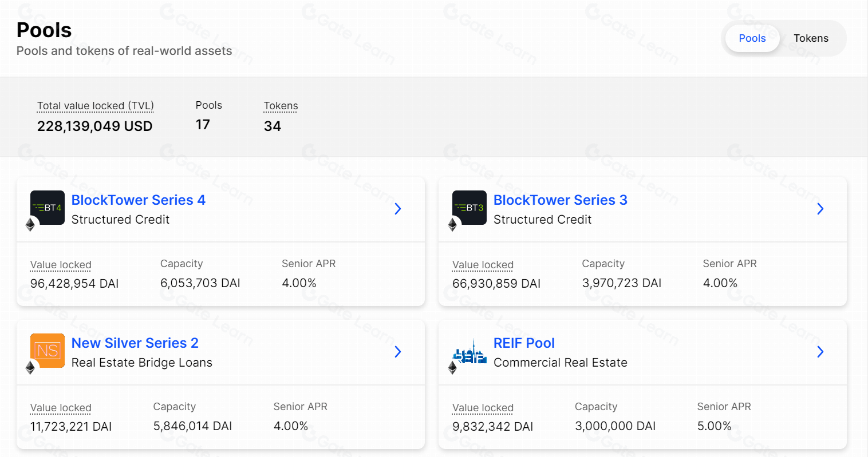Expand BlockTower Series 4 pool chevron
Image resolution: width=868 pixels, height=457 pixels.
[398, 209]
